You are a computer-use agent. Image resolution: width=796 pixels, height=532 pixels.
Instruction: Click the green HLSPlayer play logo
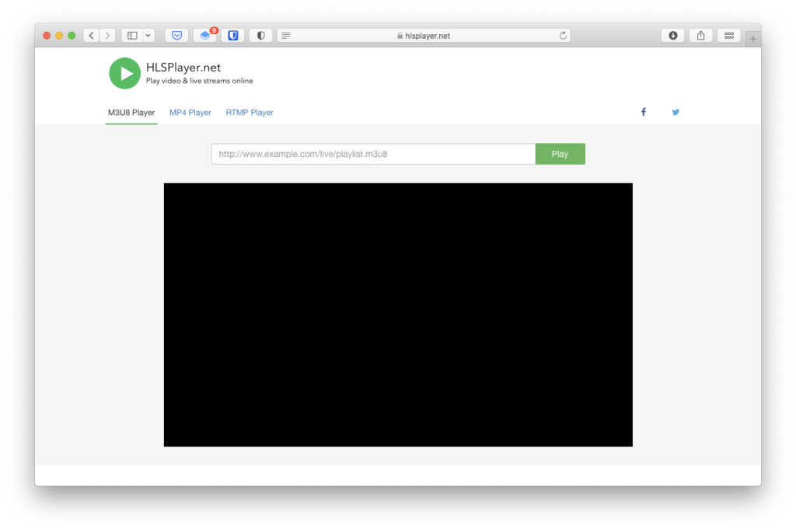[124, 73]
